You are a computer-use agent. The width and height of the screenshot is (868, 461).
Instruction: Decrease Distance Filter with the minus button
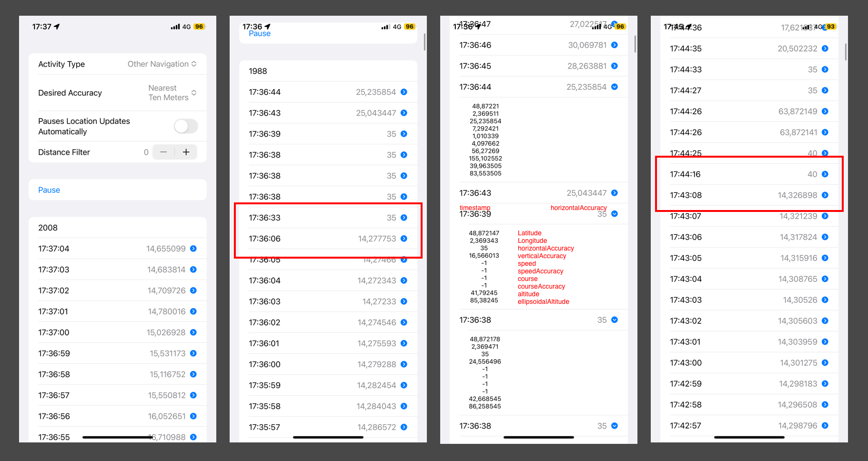(x=163, y=152)
